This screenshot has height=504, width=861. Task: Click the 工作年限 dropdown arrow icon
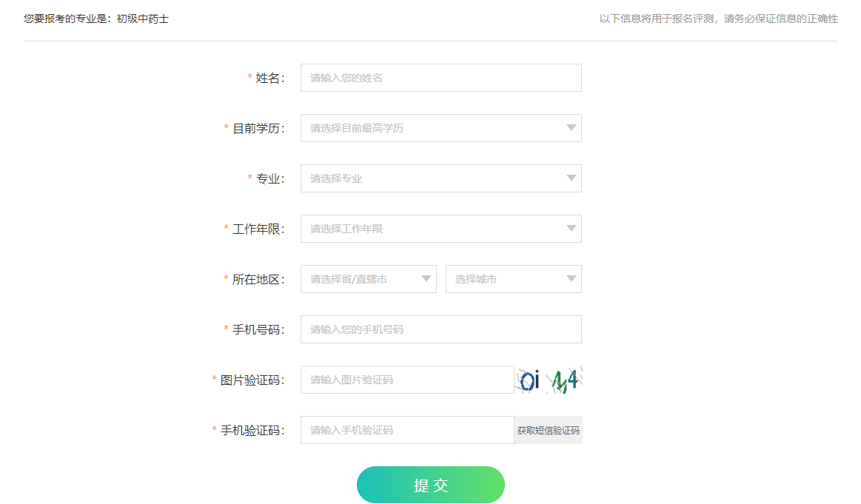[x=571, y=228]
